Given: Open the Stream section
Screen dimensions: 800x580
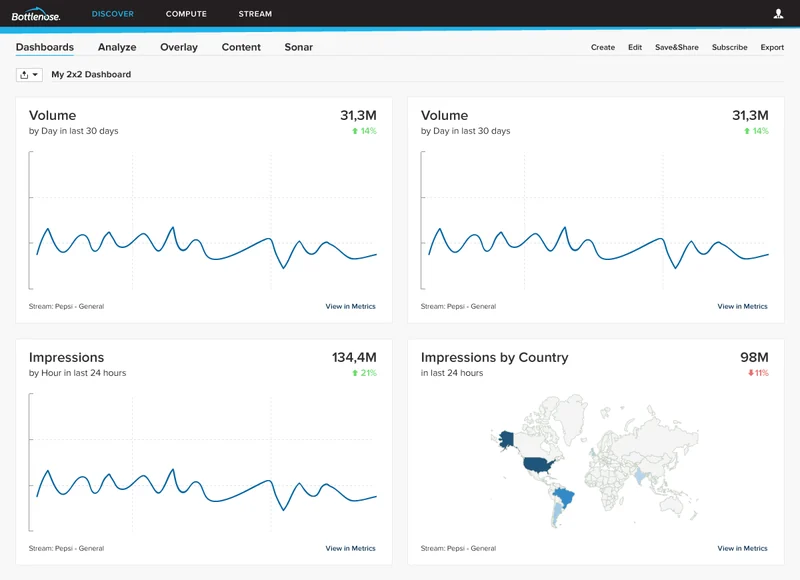Looking at the screenshot, I should click(x=255, y=14).
